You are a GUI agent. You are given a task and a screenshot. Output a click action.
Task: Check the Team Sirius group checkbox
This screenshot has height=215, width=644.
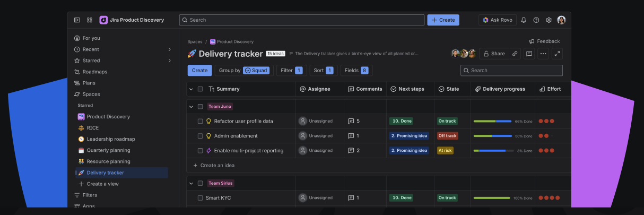(200, 183)
